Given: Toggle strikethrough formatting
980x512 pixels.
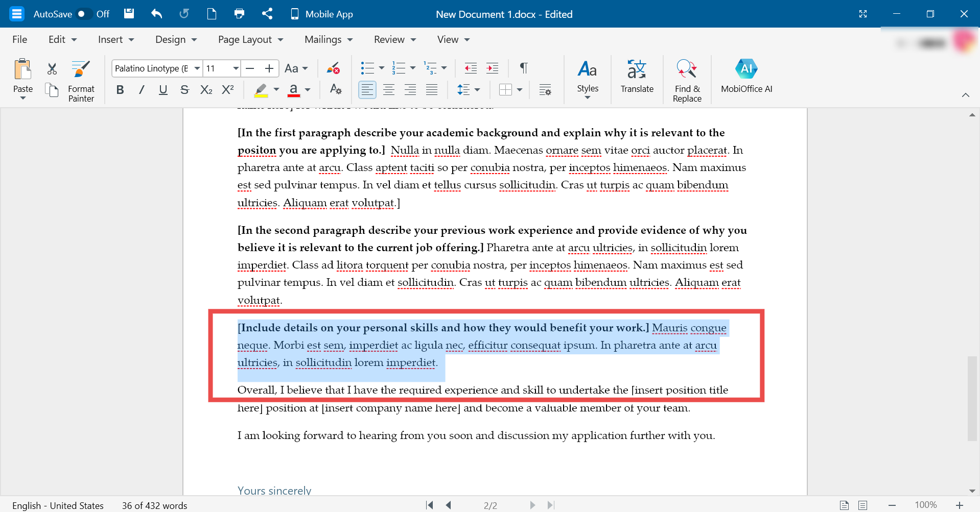Looking at the screenshot, I should point(184,90).
